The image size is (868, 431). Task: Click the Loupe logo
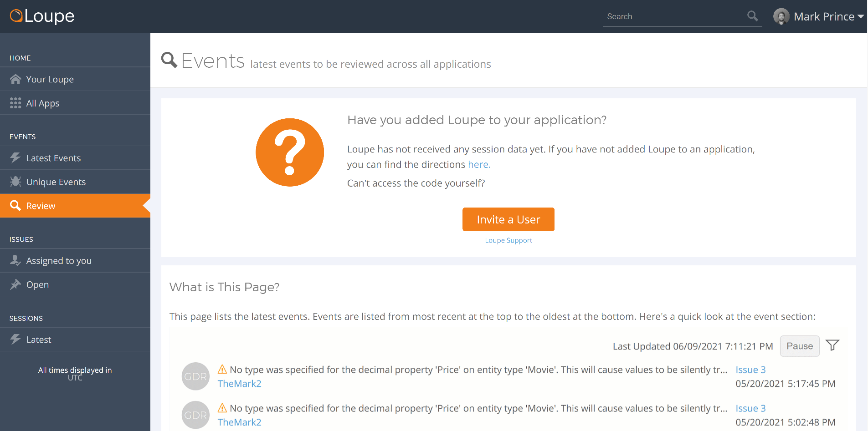click(x=42, y=16)
